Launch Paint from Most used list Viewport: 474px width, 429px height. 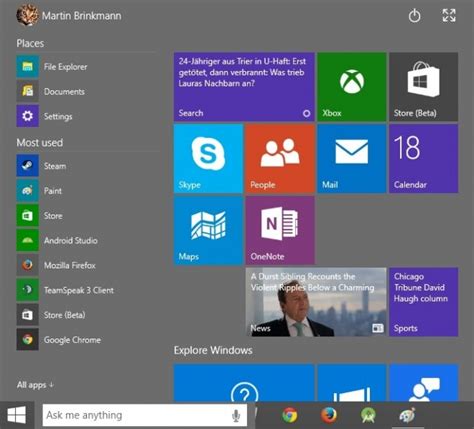tap(39, 191)
